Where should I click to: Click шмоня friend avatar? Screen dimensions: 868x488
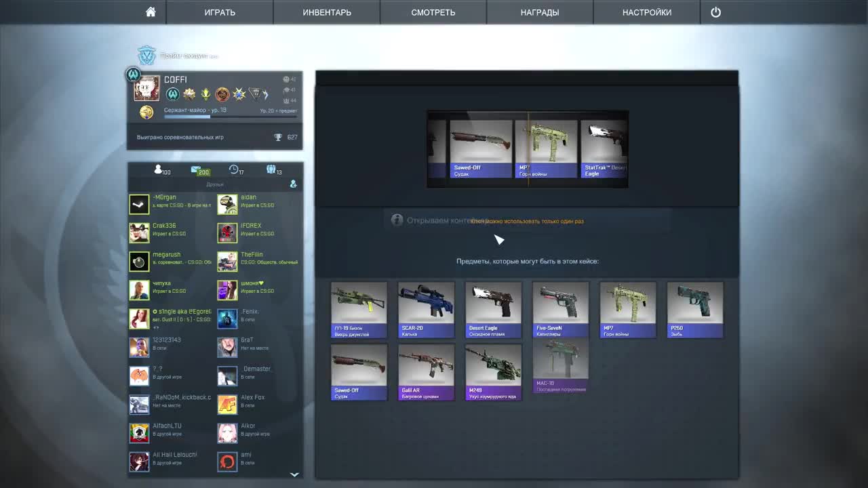pyautogui.click(x=227, y=290)
